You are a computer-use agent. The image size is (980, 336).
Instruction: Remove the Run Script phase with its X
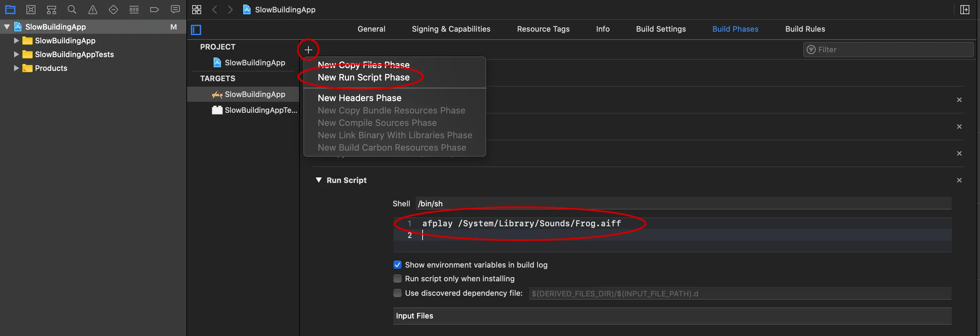(959, 180)
